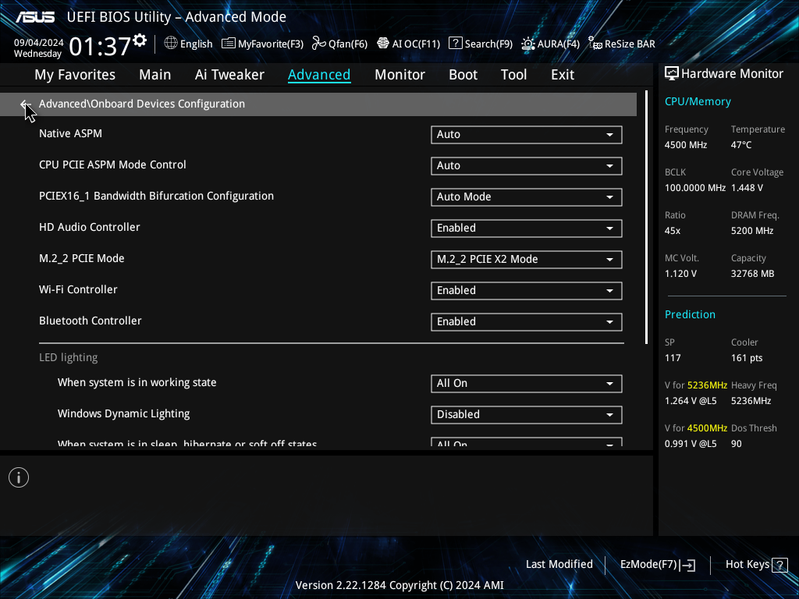
Task: Open Bluetooth Controller dropdown
Action: [x=526, y=322]
